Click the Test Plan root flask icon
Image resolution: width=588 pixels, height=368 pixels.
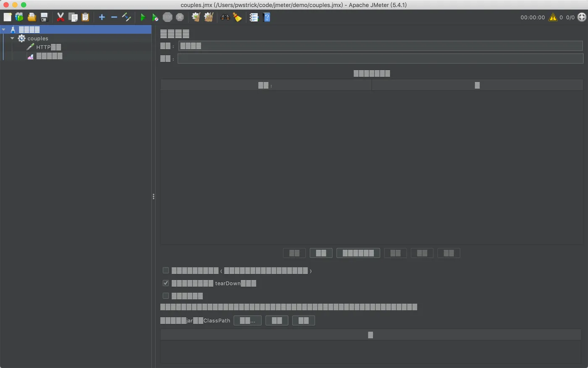coord(13,29)
